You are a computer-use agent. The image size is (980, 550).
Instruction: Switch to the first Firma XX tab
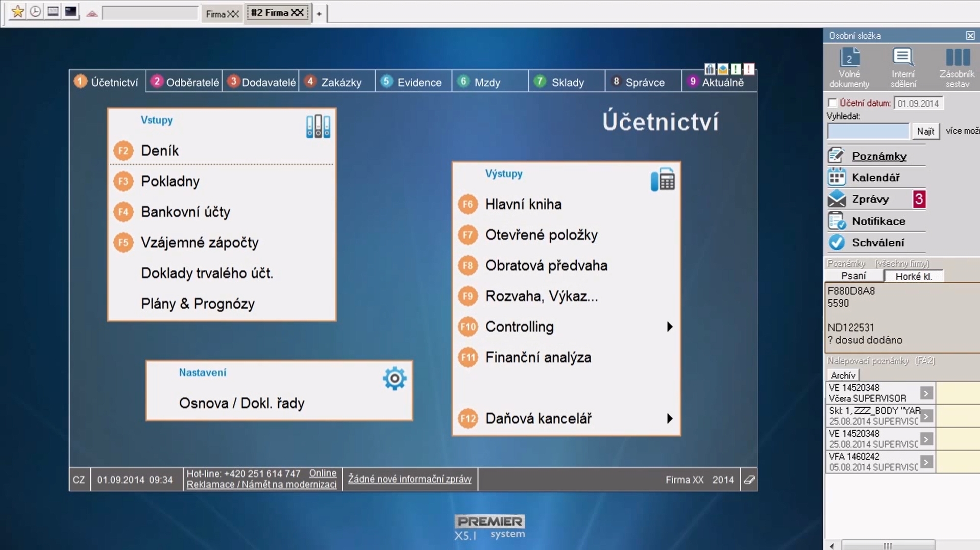coord(223,14)
